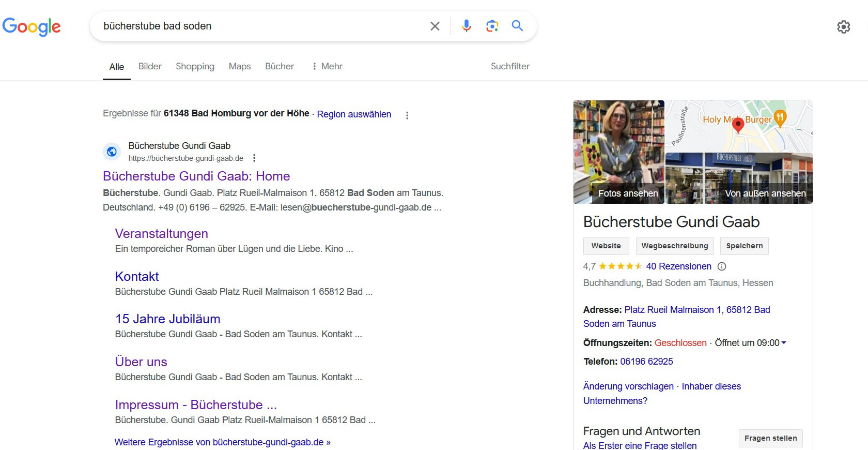868x450 pixels.
Task: Expand the opening hours dropdown arrow
Action: click(784, 343)
